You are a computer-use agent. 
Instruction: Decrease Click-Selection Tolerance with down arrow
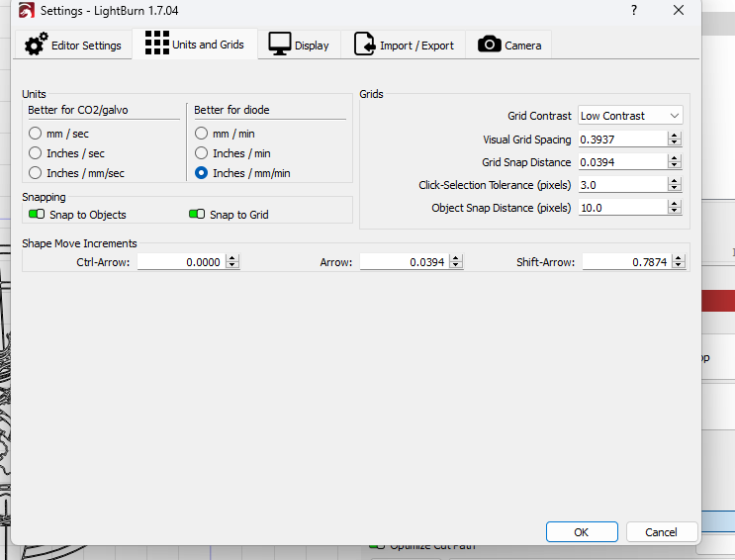(x=675, y=188)
